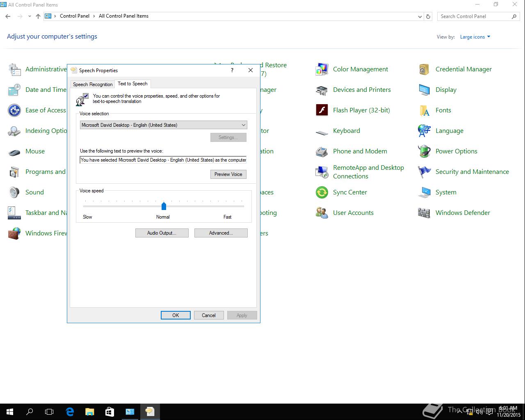Open Devices and Printers icon
525x420 pixels.
click(x=322, y=90)
